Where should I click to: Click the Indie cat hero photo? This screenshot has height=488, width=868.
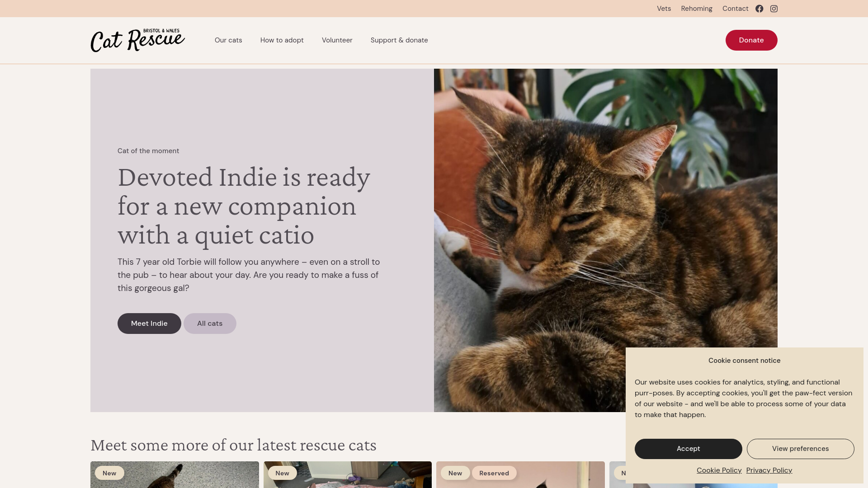coord(606,240)
